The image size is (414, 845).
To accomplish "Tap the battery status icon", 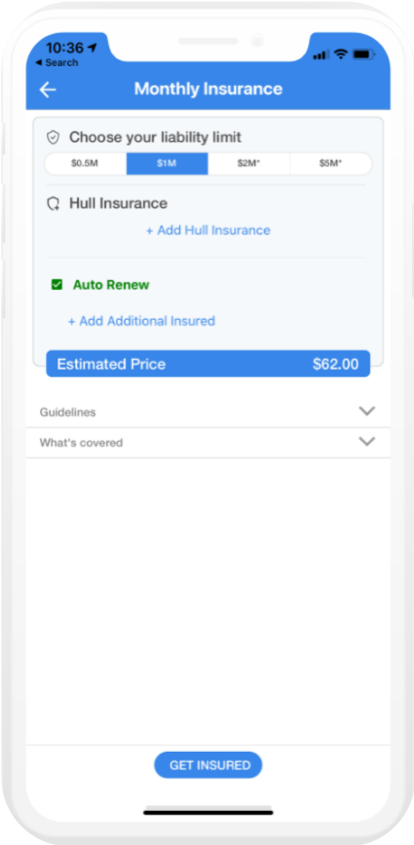I will (363, 54).
